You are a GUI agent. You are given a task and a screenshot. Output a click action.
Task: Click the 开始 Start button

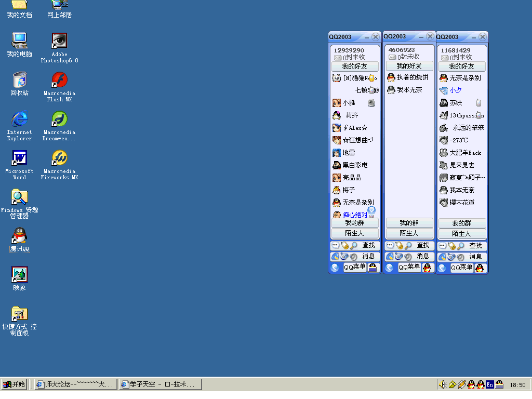14,384
